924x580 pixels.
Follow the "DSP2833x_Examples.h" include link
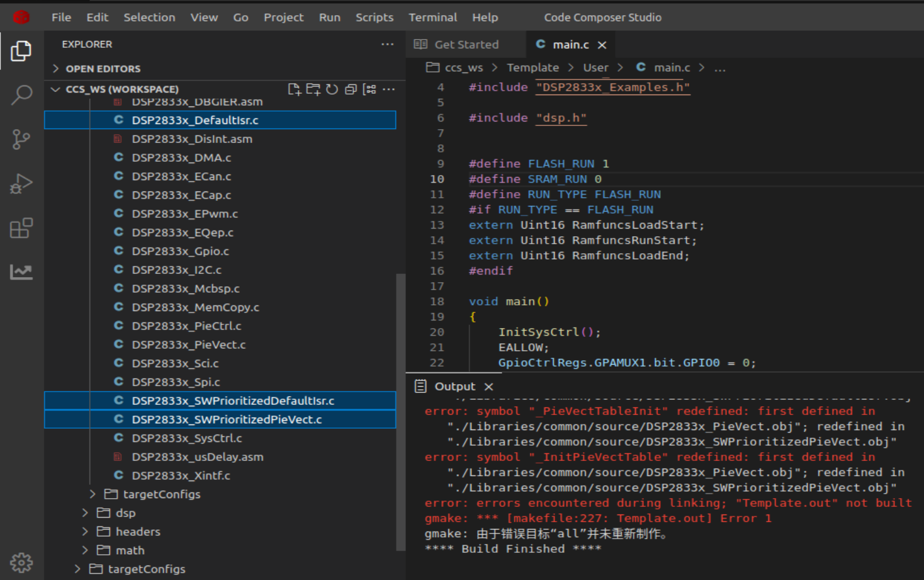(612, 88)
